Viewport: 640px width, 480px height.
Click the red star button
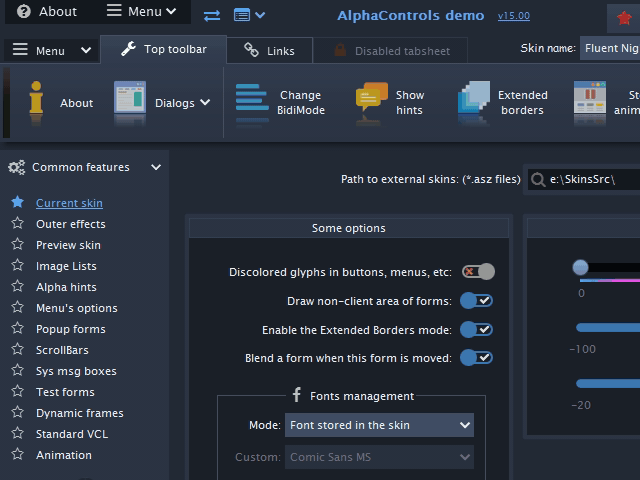[x=624, y=18]
